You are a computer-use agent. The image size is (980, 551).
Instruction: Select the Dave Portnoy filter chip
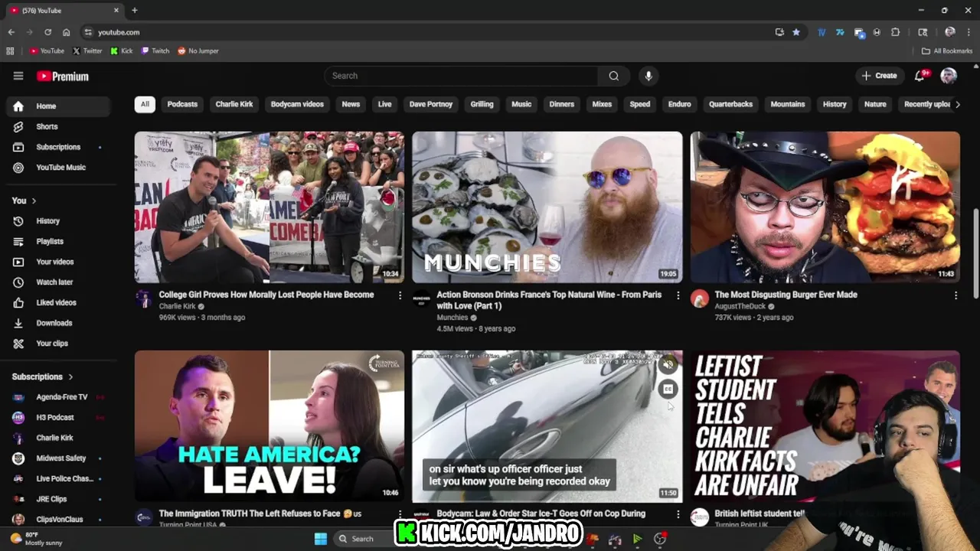[431, 104]
